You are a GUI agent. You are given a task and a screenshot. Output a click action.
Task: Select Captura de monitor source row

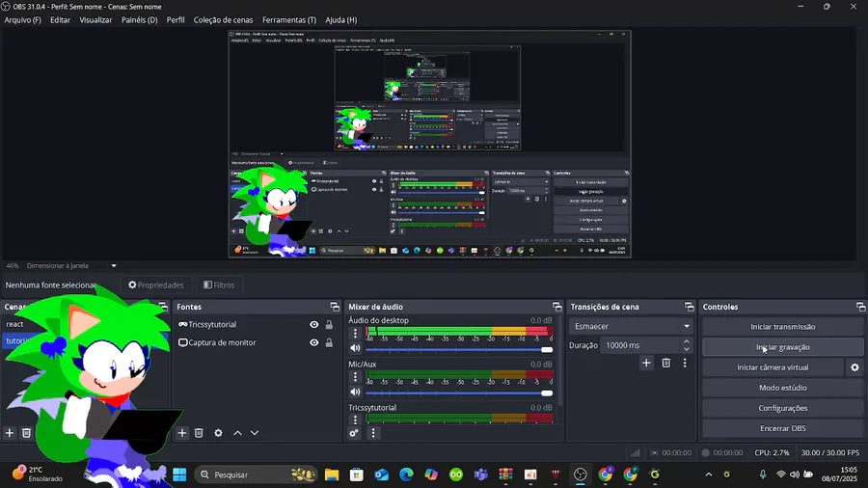[x=257, y=342]
